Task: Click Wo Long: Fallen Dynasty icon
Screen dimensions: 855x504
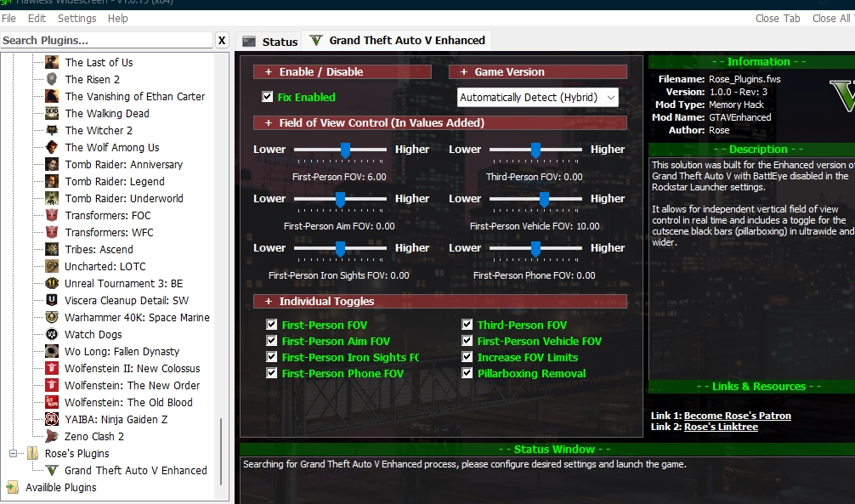Action: pyautogui.click(x=52, y=351)
